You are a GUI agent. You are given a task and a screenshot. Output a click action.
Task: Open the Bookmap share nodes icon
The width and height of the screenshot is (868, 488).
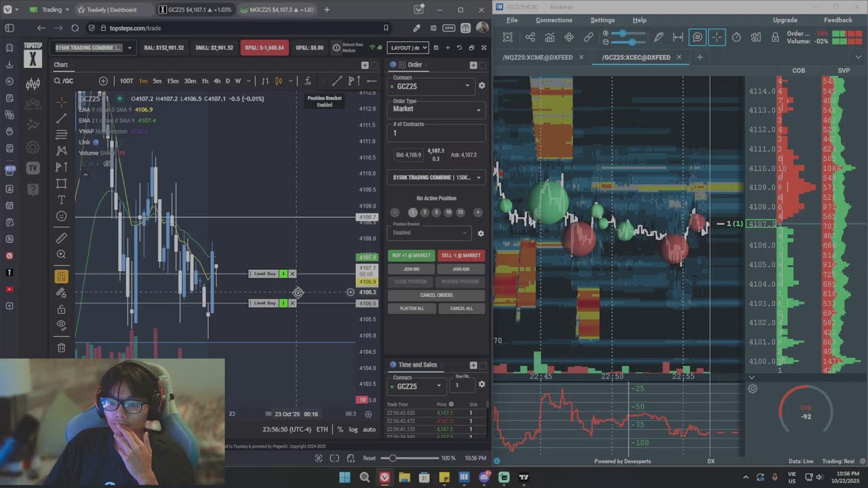click(x=530, y=37)
